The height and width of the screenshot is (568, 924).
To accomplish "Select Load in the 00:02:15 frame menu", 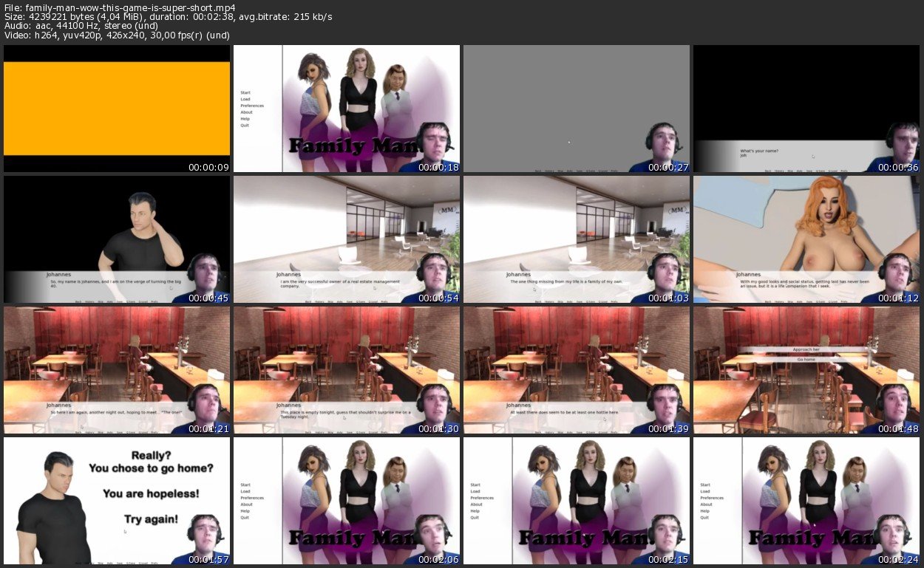I will [475, 491].
